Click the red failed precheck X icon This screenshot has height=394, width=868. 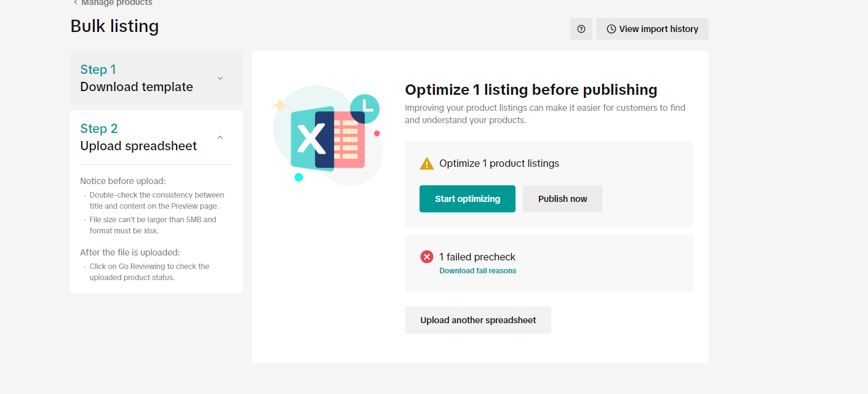point(426,257)
